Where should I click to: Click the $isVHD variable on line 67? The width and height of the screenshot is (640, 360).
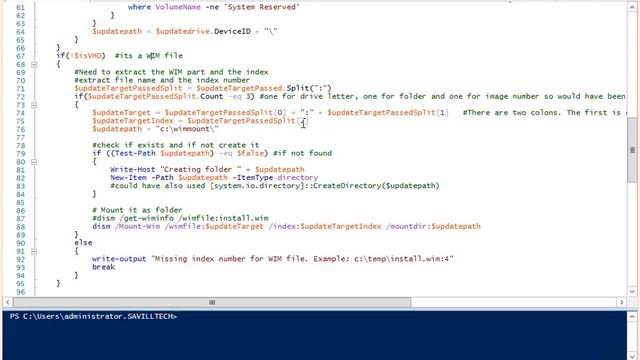(x=87, y=56)
